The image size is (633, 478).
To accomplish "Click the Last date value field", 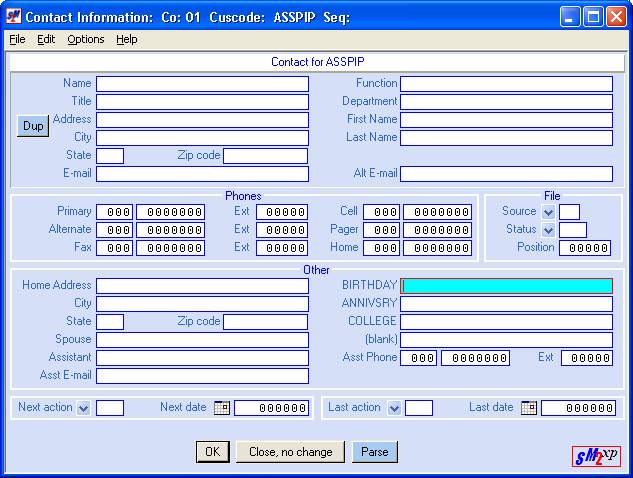I will [579, 408].
